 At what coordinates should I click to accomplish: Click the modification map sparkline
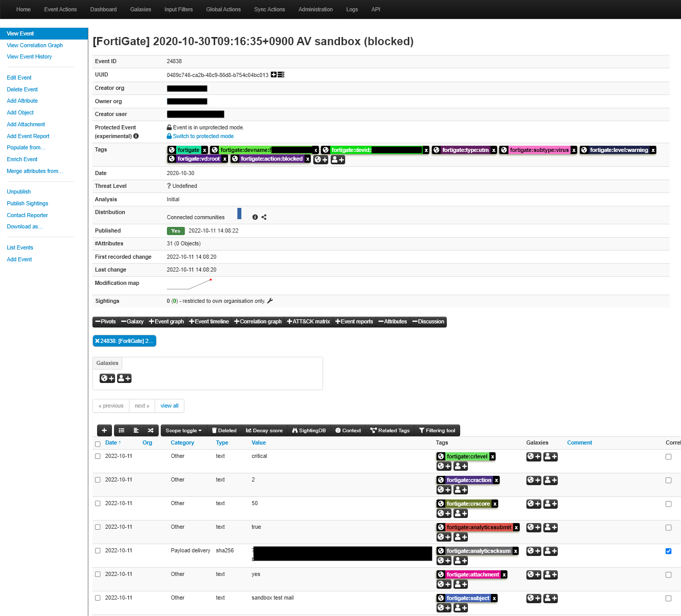point(190,284)
